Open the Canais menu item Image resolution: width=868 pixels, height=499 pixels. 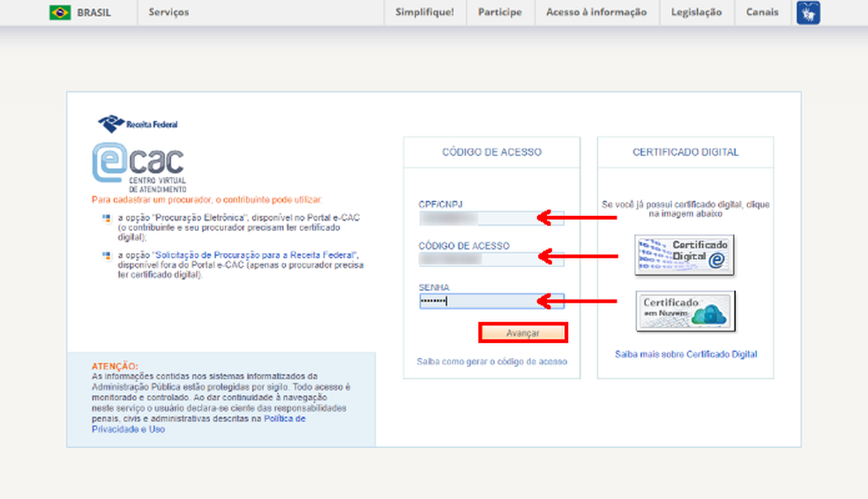(x=762, y=12)
